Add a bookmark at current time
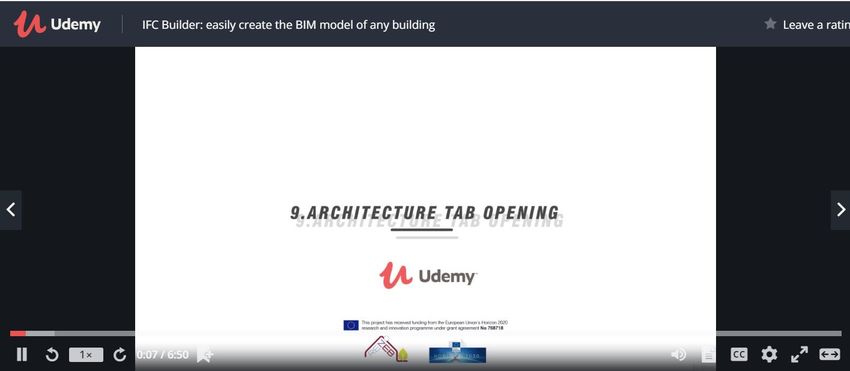The width and height of the screenshot is (850, 371). (205, 355)
